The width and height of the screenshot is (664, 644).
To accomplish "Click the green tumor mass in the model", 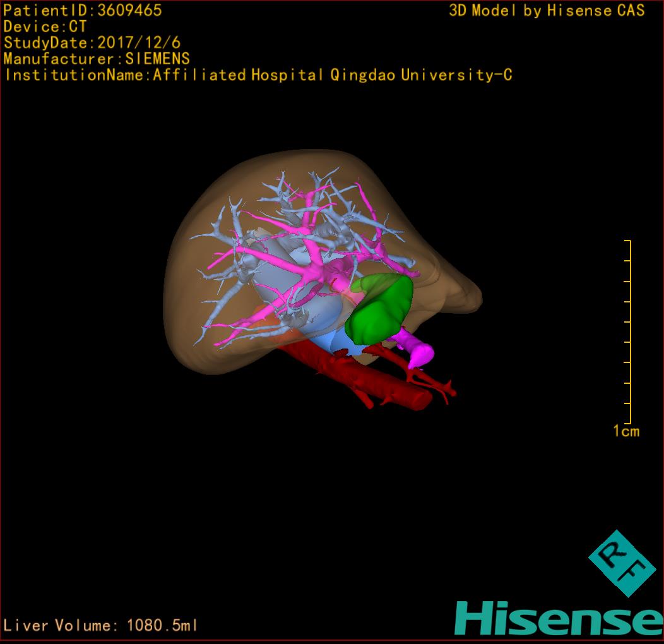I will [379, 309].
